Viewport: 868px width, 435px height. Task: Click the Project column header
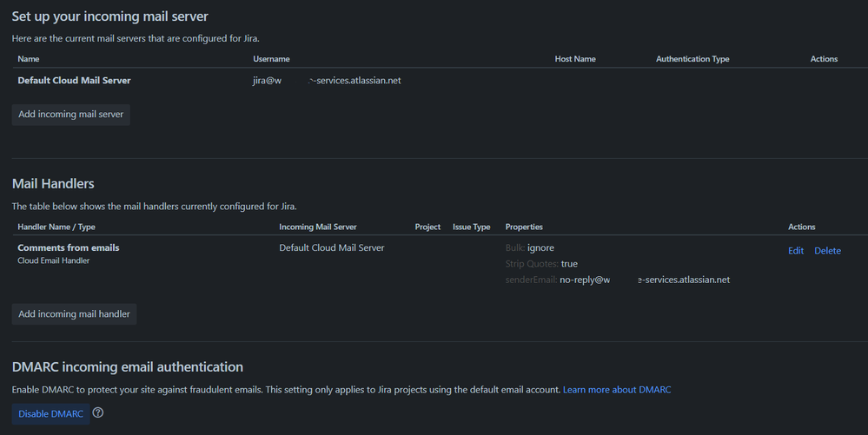(x=427, y=227)
